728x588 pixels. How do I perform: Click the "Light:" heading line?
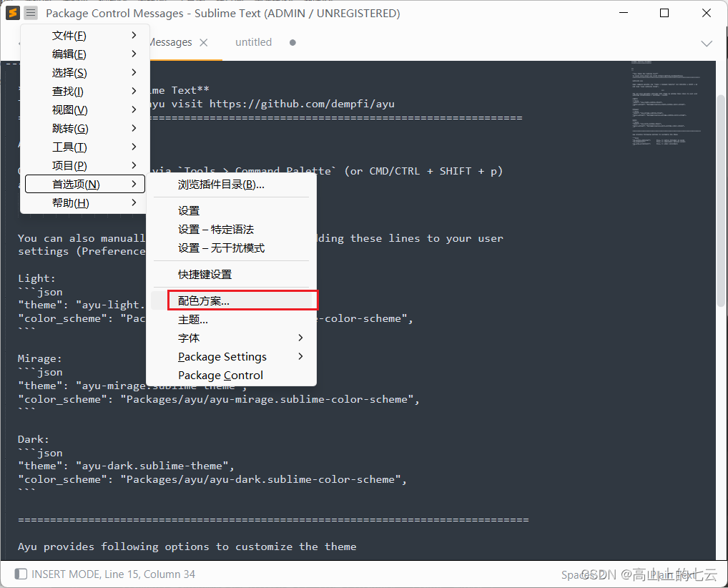tap(36, 278)
